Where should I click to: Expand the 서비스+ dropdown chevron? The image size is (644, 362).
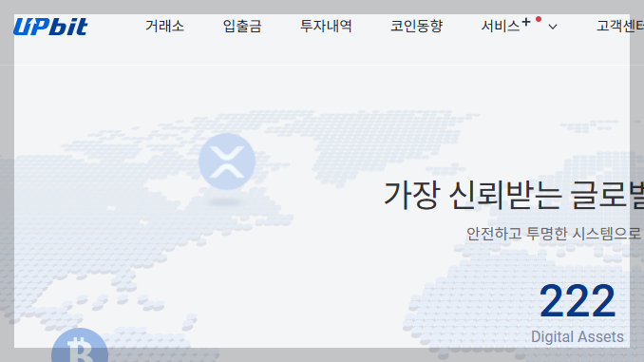[x=553, y=28]
